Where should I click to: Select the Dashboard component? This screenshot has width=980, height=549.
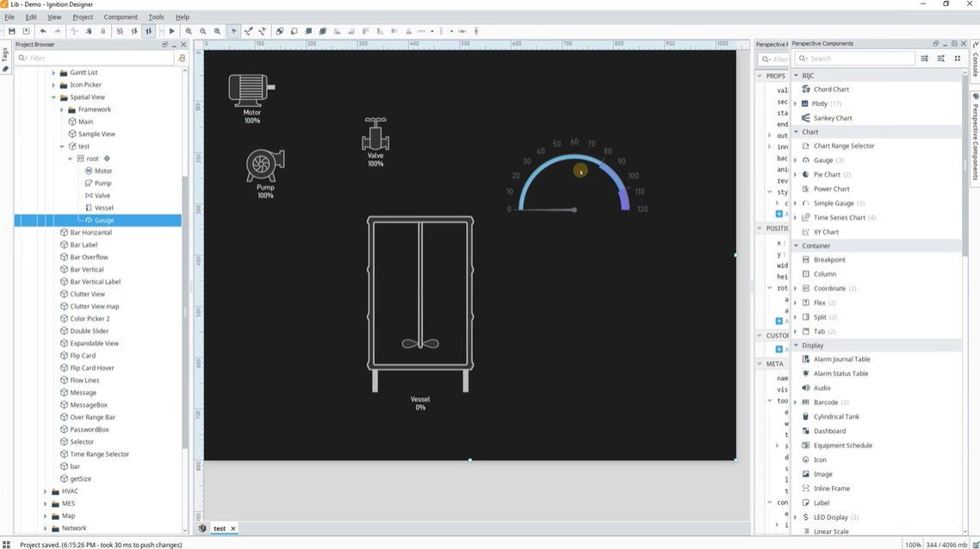tap(829, 431)
